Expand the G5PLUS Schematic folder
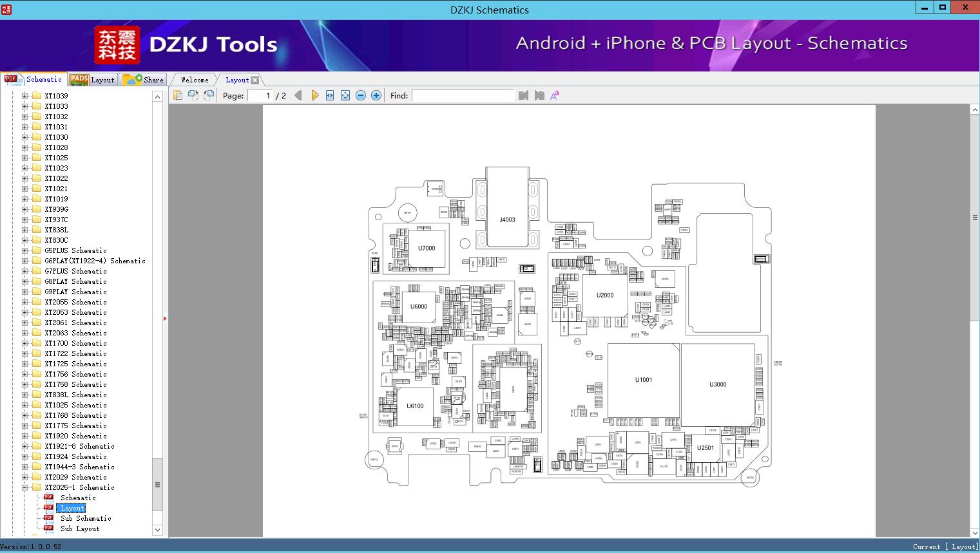The image size is (980, 553). (25, 250)
